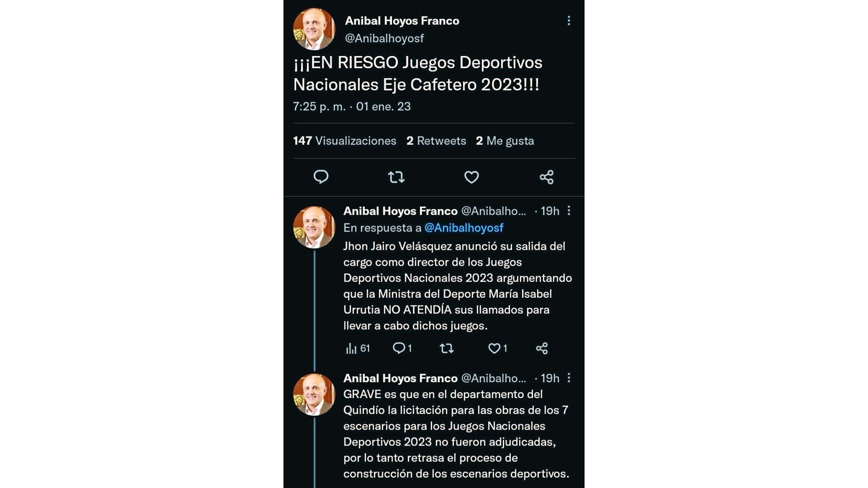View analytics showing 61 views on the reply
Image resolution: width=868 pixels, height=488 pixels.
358,348
